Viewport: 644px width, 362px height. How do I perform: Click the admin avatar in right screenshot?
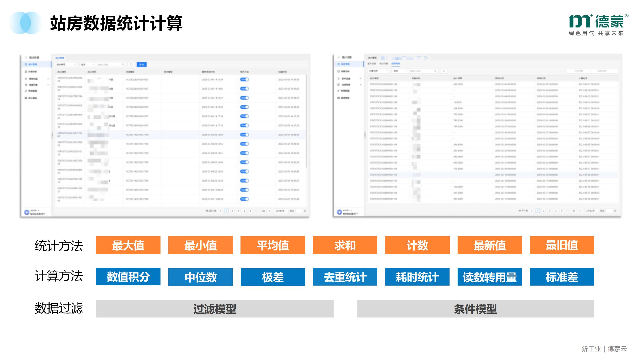[339, 212]
